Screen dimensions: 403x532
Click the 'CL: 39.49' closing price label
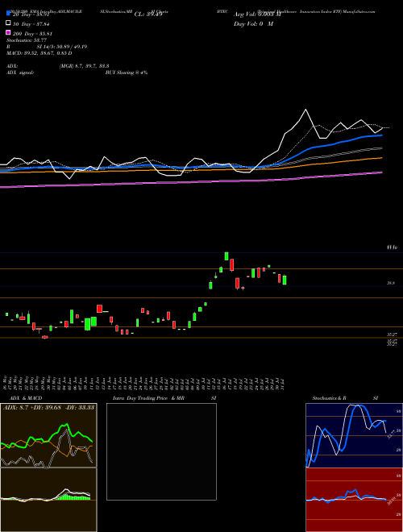click(x=148, y=15)
